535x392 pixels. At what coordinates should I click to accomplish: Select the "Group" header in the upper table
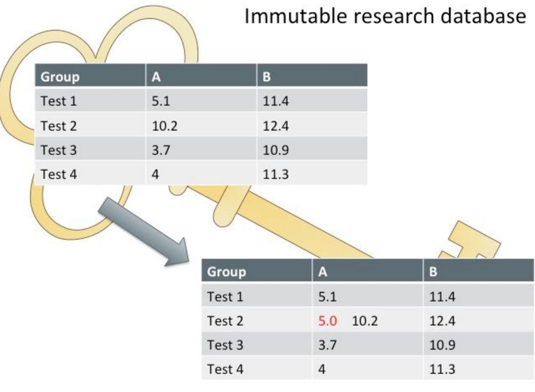[x=60, y=77]
